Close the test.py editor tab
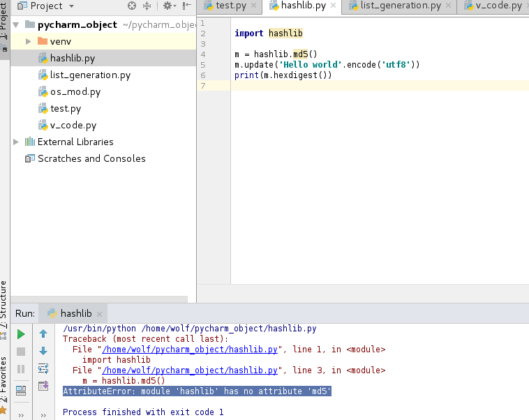Viewport: 529px width, 420px height. click(253, 6)
